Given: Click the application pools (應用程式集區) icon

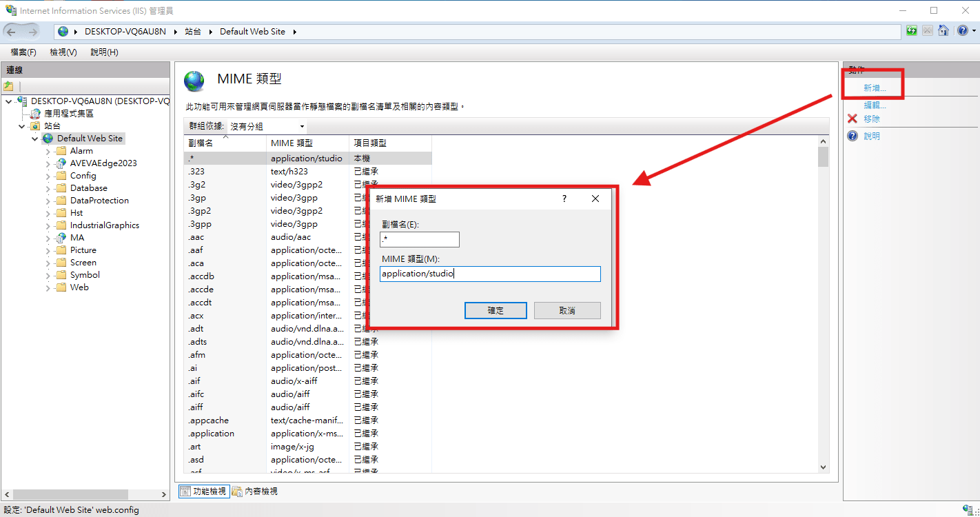Looking at the screenshot, I should point(35,114).
